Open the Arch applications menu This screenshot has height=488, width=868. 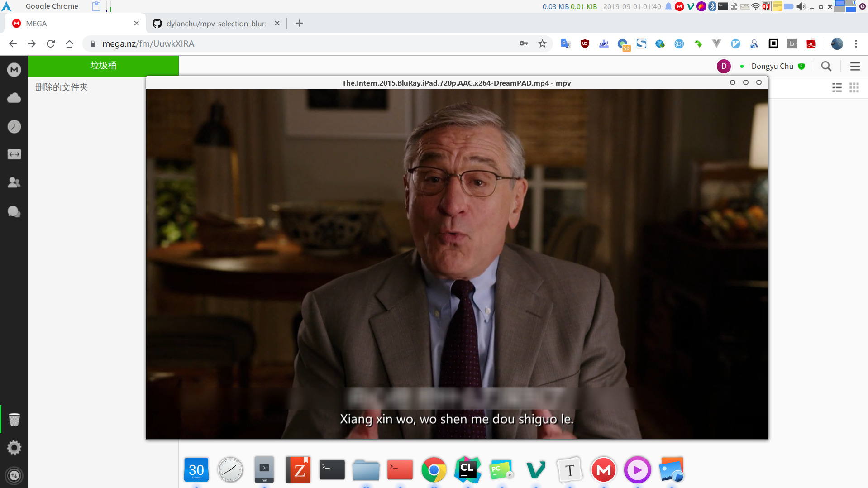pos(6,6)
